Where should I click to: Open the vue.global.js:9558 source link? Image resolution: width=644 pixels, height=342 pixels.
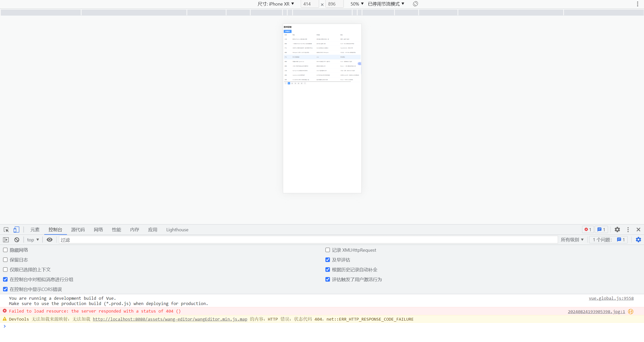click(611, 298)
